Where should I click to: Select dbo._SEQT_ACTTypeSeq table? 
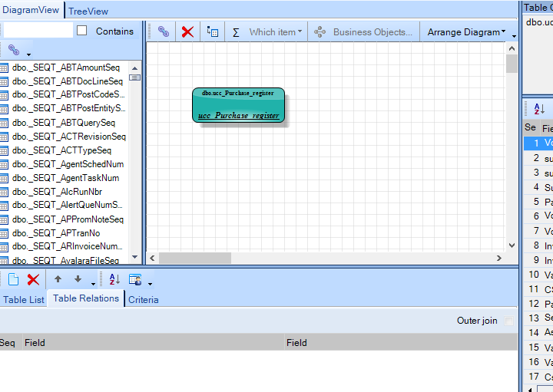pyautogui.click(x=61, y=150)
